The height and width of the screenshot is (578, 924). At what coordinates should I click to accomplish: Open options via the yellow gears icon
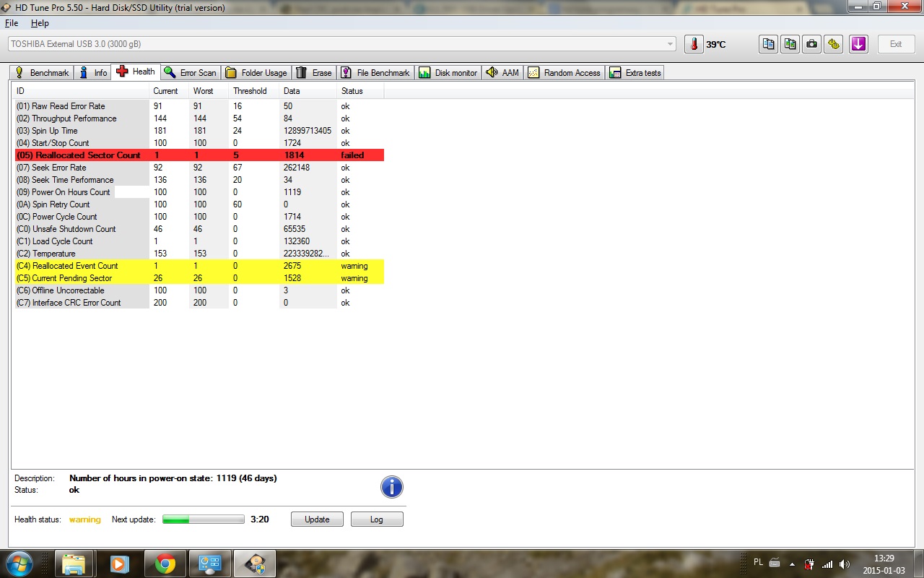[x=834, y=44]
